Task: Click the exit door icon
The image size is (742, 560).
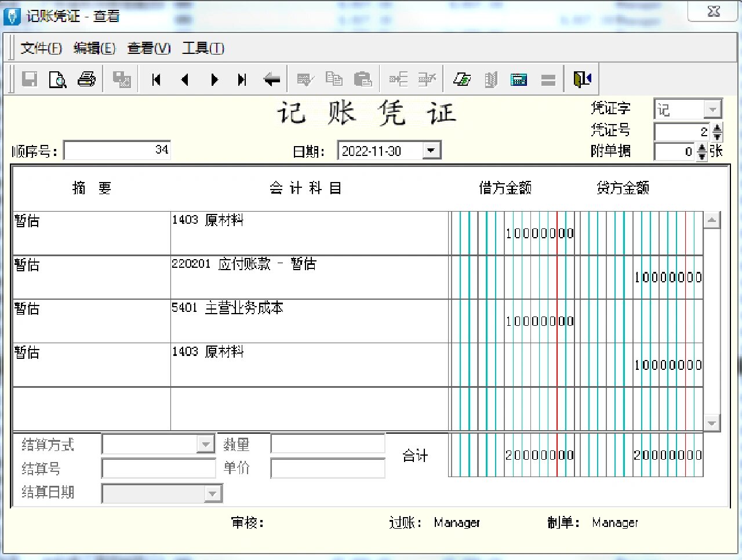Action: click(582, 79)
